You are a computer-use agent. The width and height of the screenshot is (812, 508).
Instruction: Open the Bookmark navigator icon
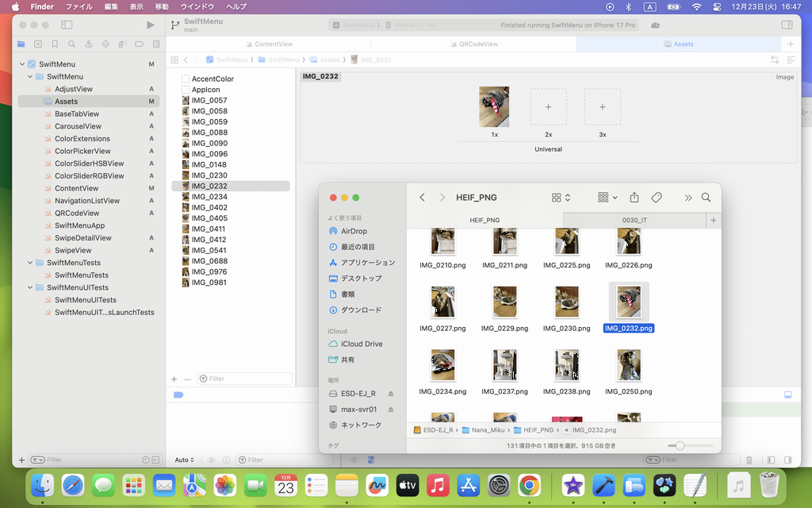[x=55, y=44]
